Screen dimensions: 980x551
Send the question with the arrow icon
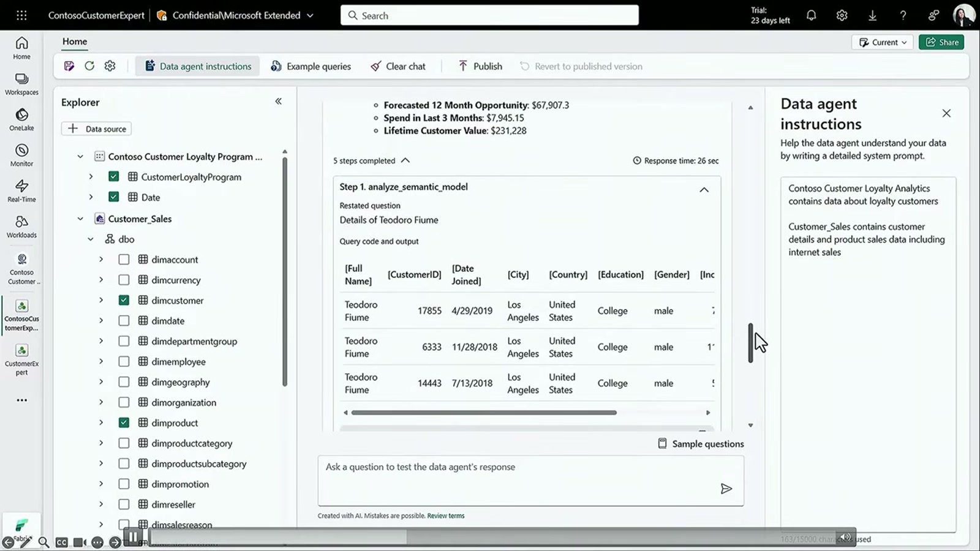(x=726, y=489)
